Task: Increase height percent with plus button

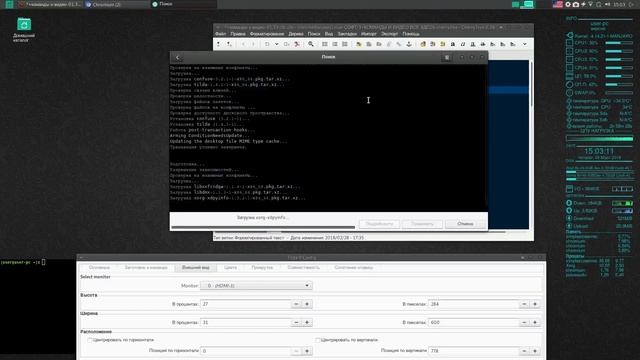Action: coord(307,304)
